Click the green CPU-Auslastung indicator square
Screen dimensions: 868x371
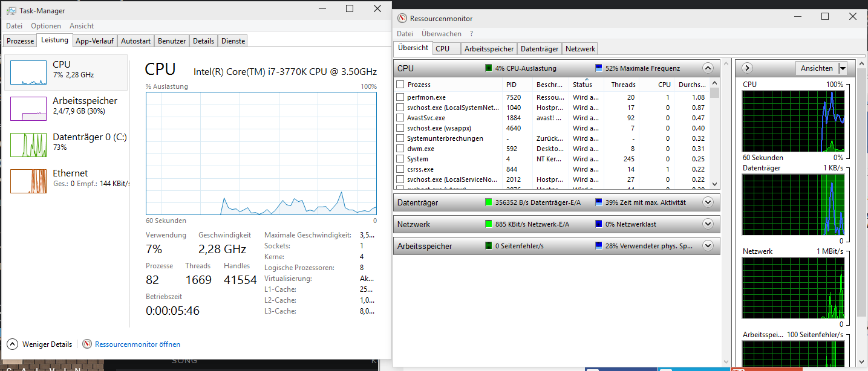click(x=489, y=68)
